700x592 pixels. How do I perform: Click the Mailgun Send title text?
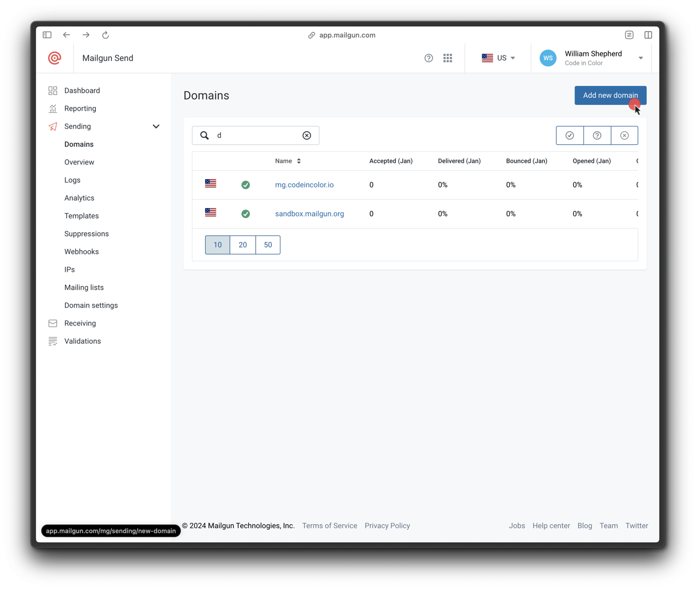click(108, 58)
